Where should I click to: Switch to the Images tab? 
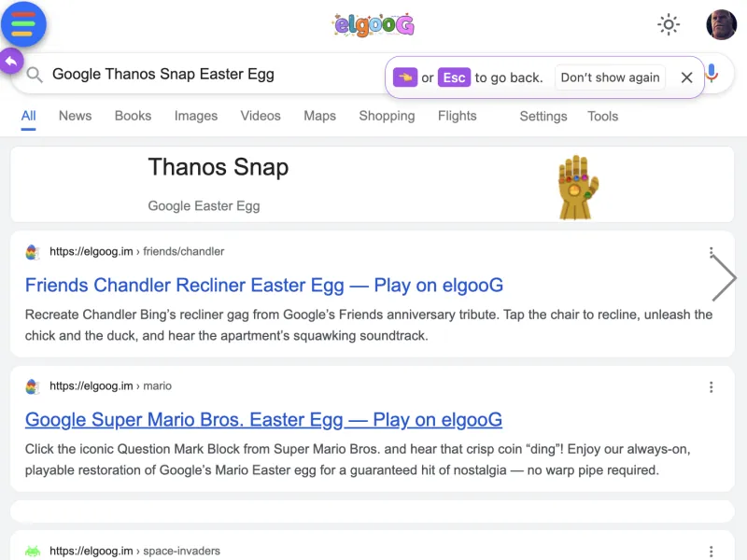[196, 116]
